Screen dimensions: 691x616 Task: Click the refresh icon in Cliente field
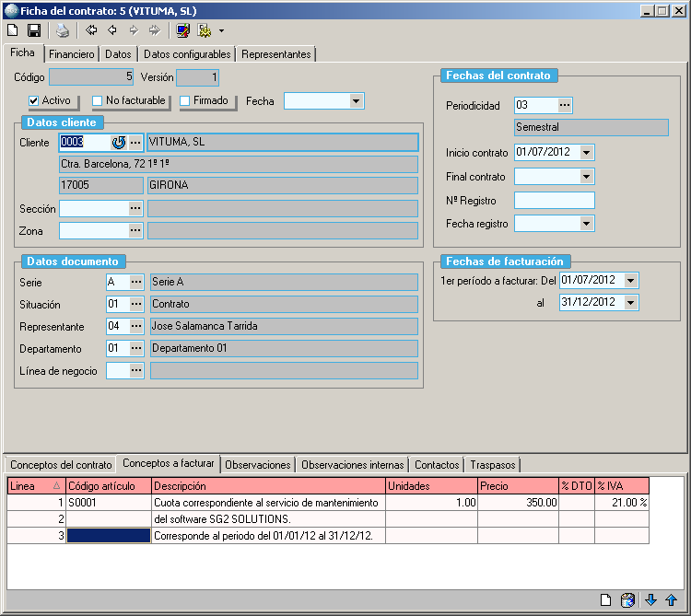(119, 142)
